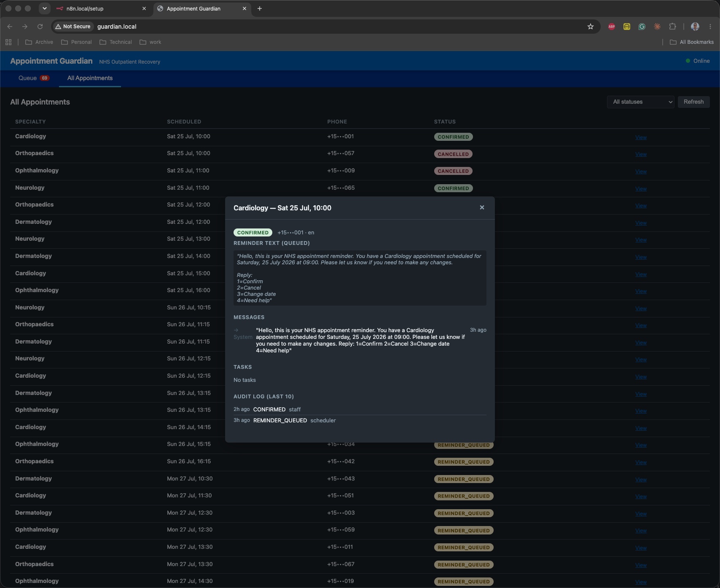Open the All Bookmarks folder
Screen dimensions: 720x588
point(692,42)
